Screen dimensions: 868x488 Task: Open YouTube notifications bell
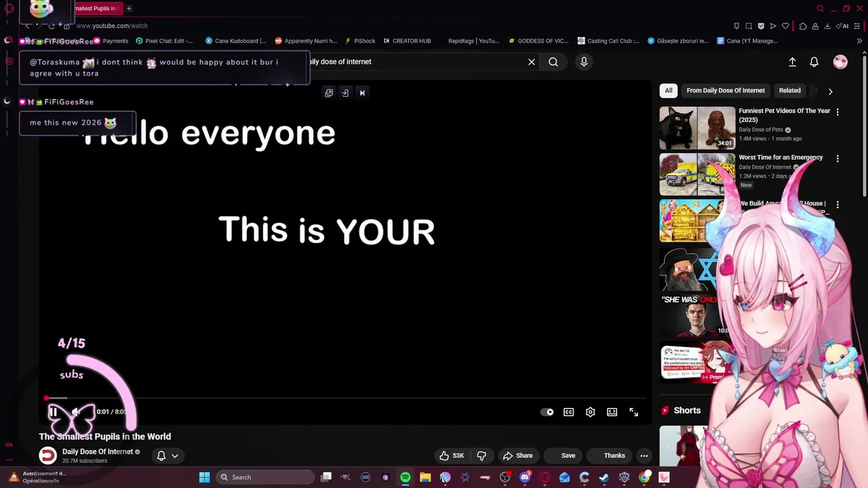tap(814, 62)
